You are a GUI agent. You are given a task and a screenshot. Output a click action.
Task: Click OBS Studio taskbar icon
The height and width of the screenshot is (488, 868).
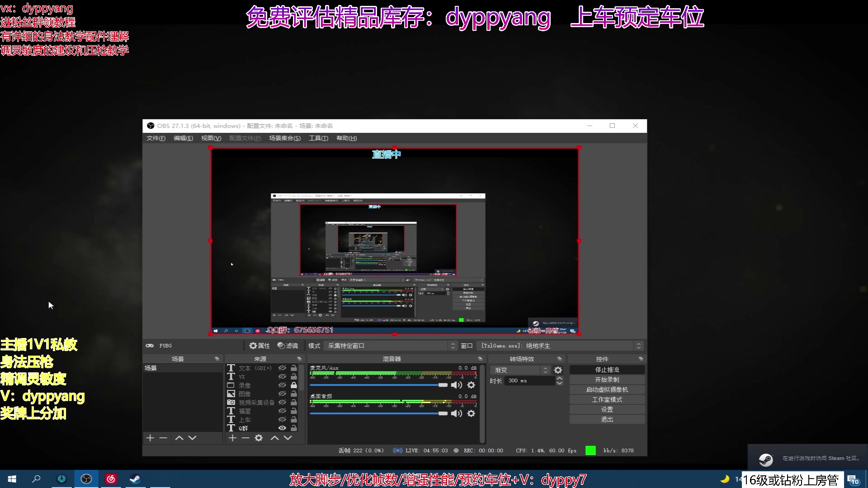pos(86,479)
